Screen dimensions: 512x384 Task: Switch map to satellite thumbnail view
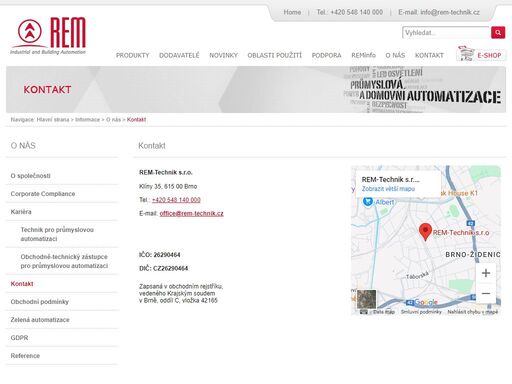point(366,299)
